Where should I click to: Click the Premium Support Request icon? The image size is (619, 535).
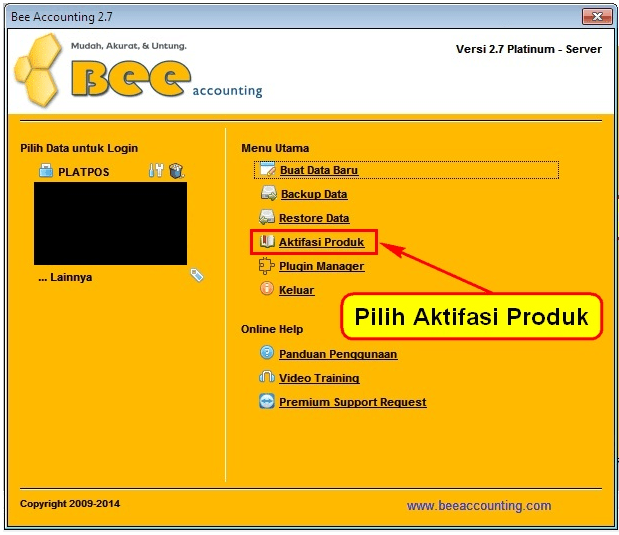coord(267,402)
